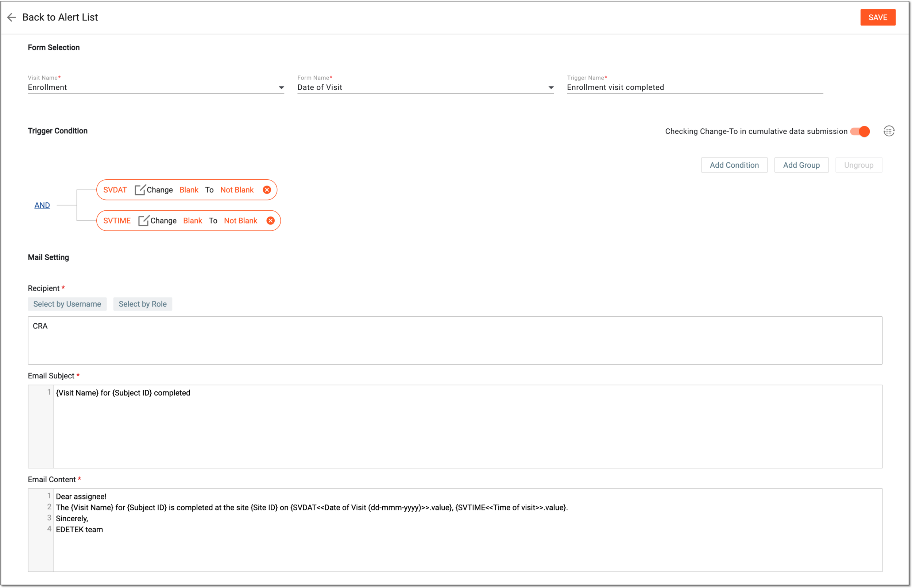Switch the AND logical operator
The height and width of the screenshot is (588, 912).
click(x=42, y=205)
